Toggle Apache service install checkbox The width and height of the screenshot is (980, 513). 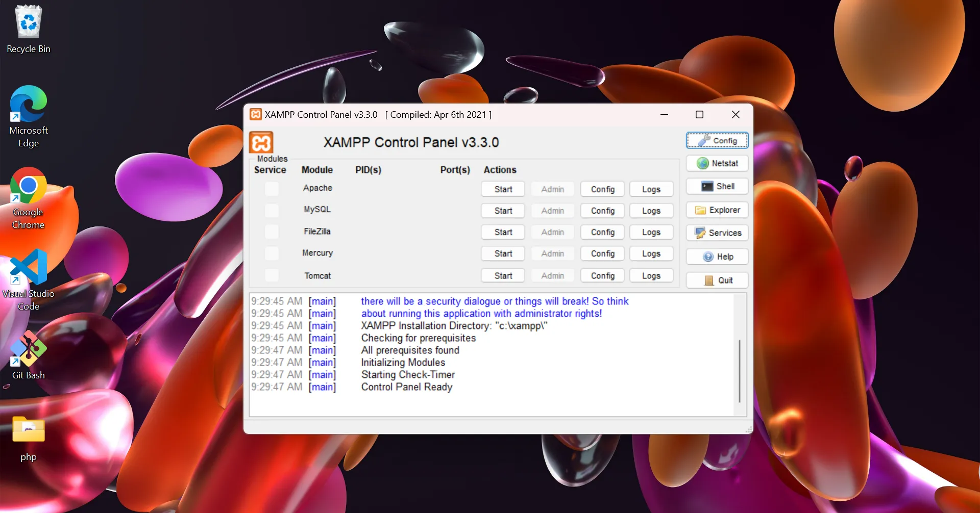(x=272, y=189)
